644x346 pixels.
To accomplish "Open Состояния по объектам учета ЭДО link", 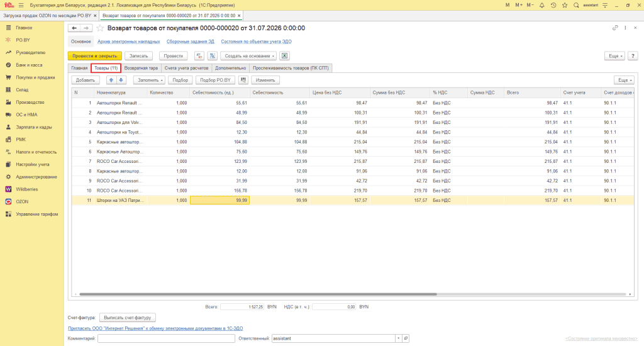I will (x=257, y=42).
